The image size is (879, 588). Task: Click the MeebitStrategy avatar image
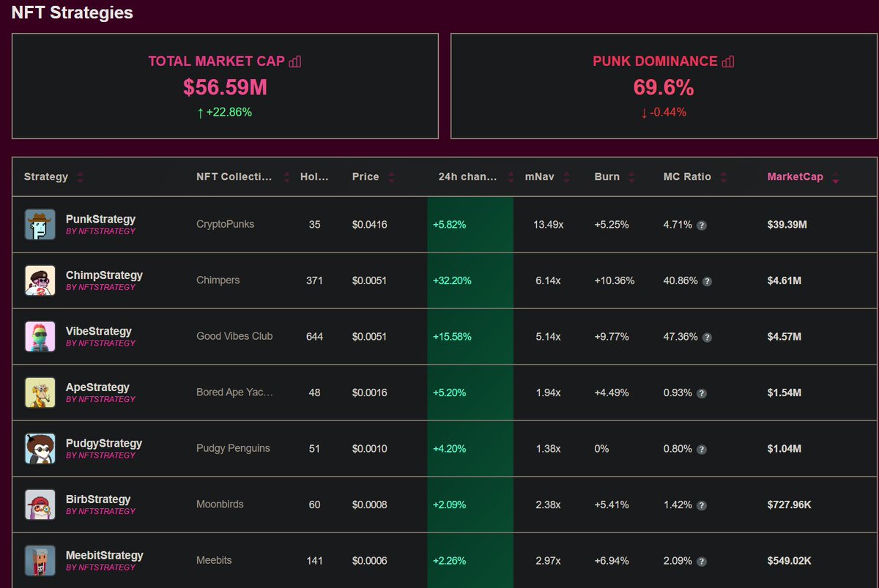point(40,561)
